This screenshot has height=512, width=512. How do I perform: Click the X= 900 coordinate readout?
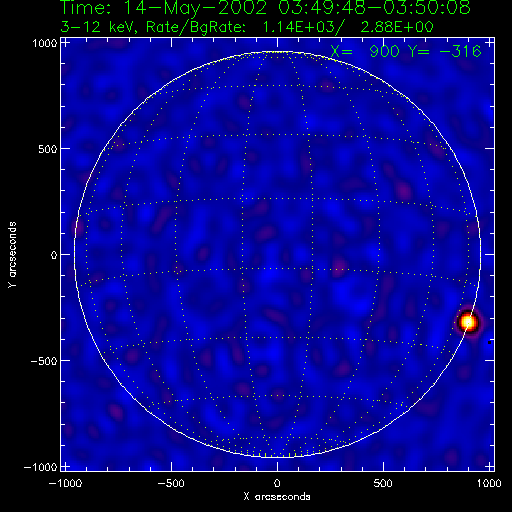point(365,51)
